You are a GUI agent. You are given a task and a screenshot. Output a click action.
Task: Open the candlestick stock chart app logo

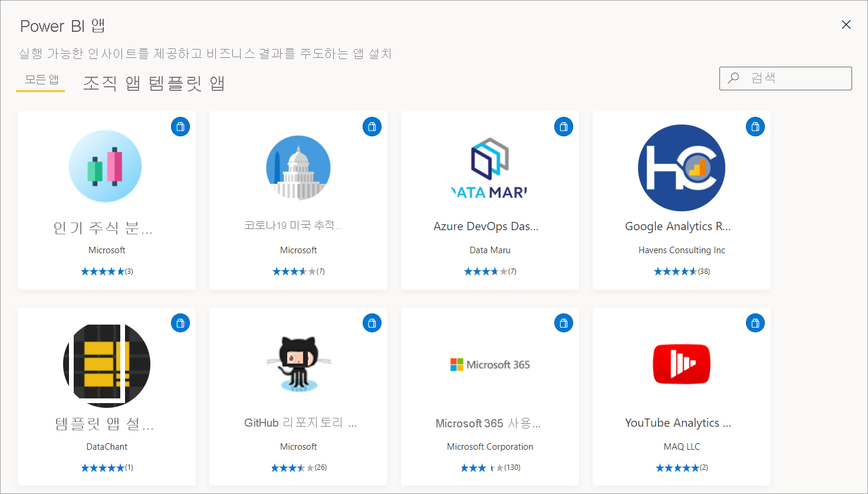[106, 166]
